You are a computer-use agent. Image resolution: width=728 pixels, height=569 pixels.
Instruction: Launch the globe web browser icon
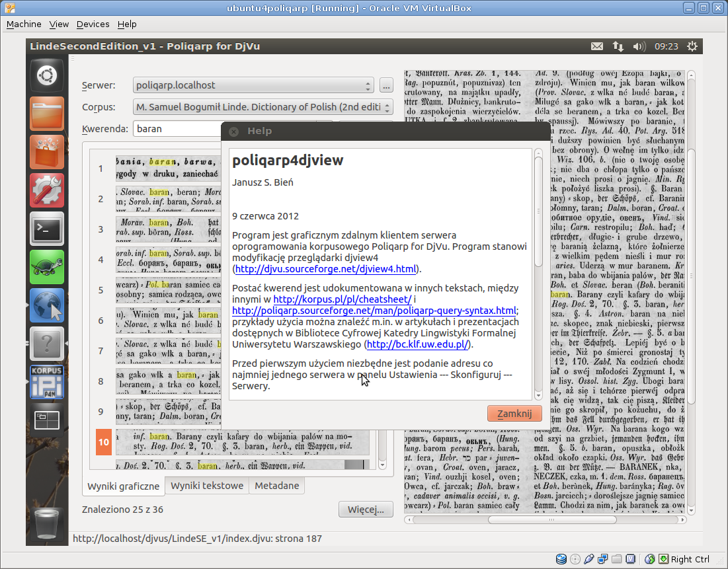point(47,305)
